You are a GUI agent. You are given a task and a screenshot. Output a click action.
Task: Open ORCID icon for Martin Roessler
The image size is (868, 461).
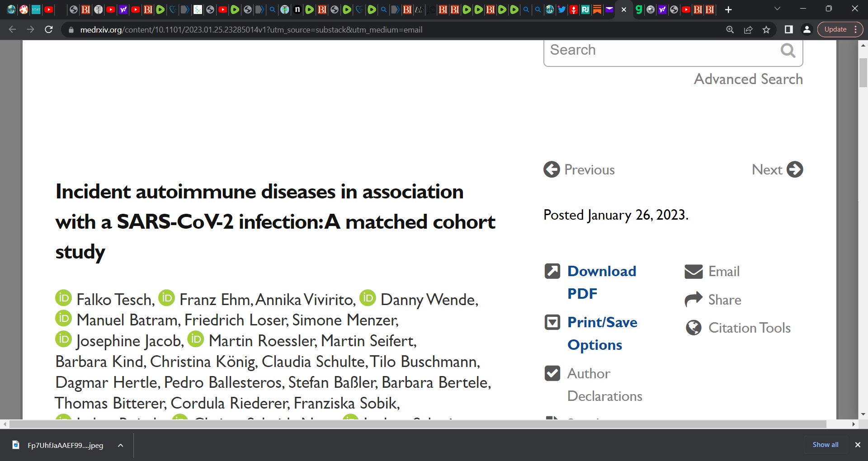[196, 339]
